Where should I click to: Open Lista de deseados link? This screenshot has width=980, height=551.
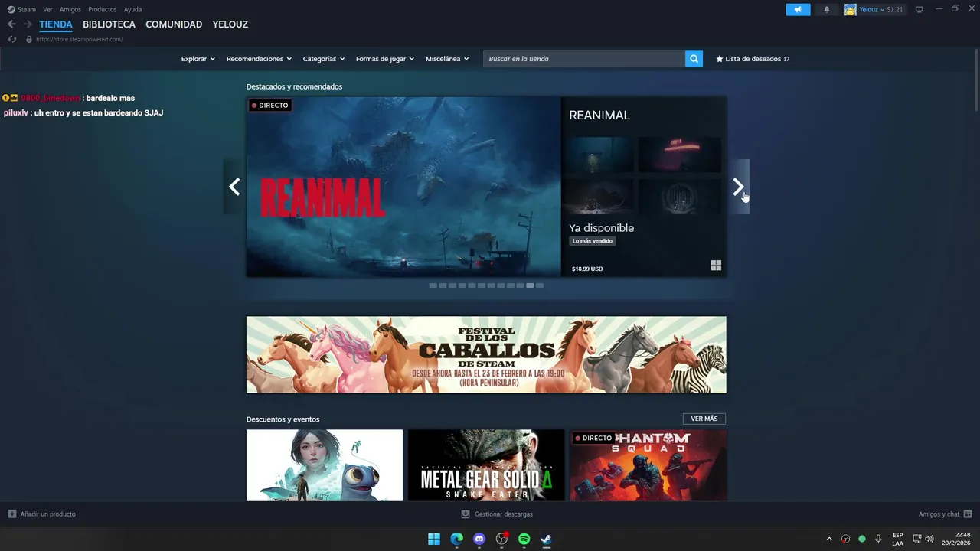753,59
